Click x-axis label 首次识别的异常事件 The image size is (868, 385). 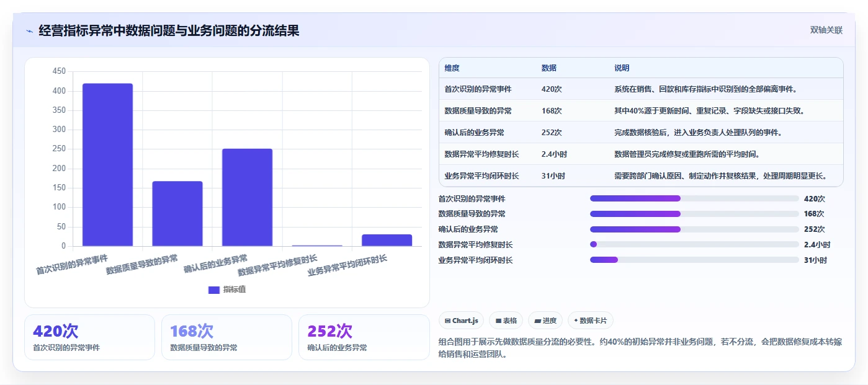(x=72, y=264)
